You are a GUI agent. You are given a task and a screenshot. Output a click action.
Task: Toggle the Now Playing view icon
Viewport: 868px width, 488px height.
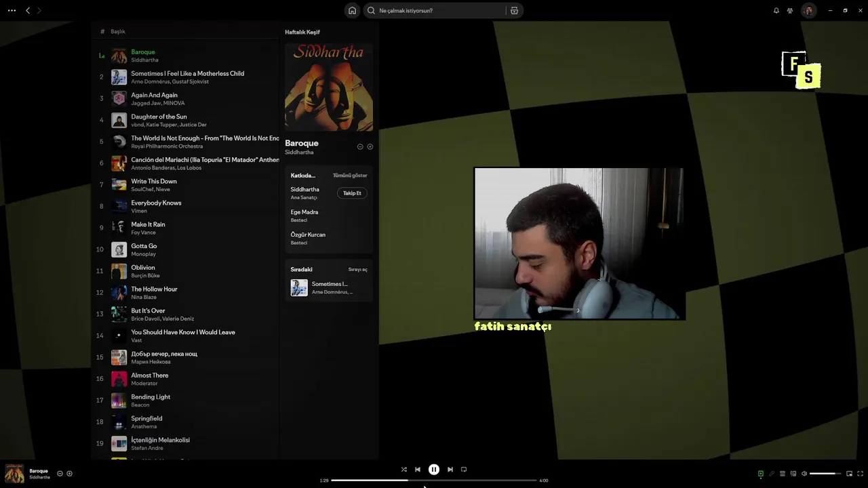tap(761, 474)
